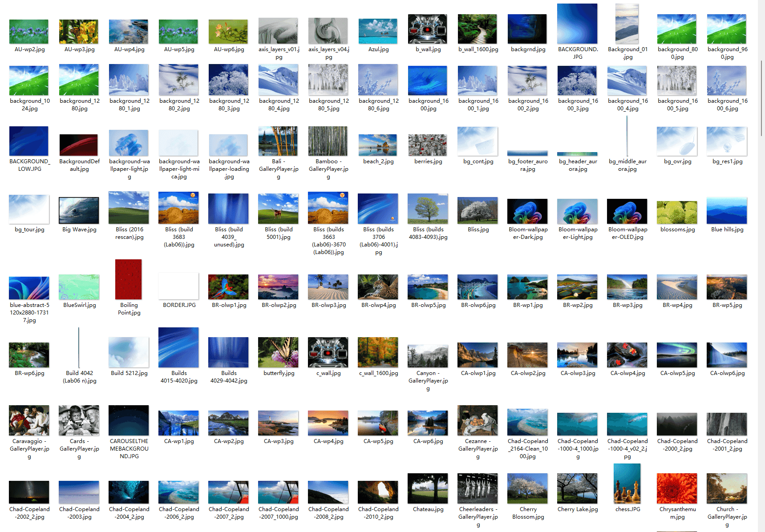Click the BlueSwirl.jpg file icon
The width and height of the screenshot is (765, 532).
coord(79,287)
